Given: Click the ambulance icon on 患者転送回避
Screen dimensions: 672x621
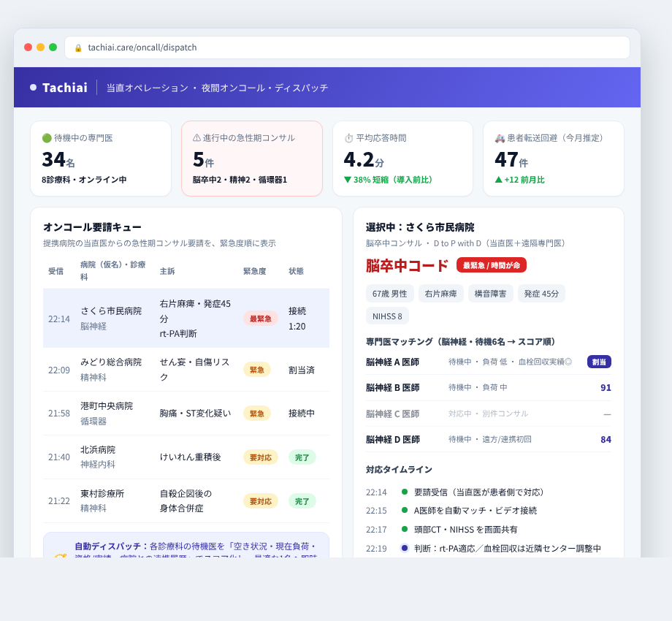Looking at the screenshot, I should coord(500,138).
